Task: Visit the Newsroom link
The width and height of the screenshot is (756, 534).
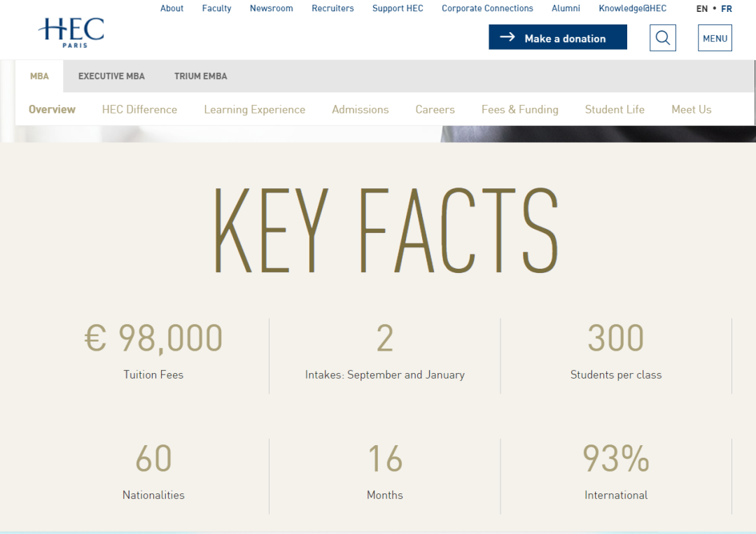Action: click(x=272, y=8)
